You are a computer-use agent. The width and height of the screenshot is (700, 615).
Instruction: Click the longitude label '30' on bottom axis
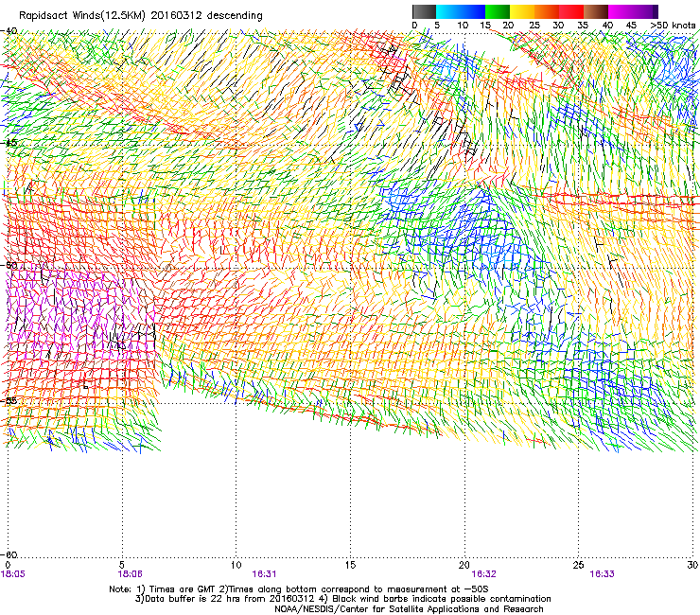[692, 565]
